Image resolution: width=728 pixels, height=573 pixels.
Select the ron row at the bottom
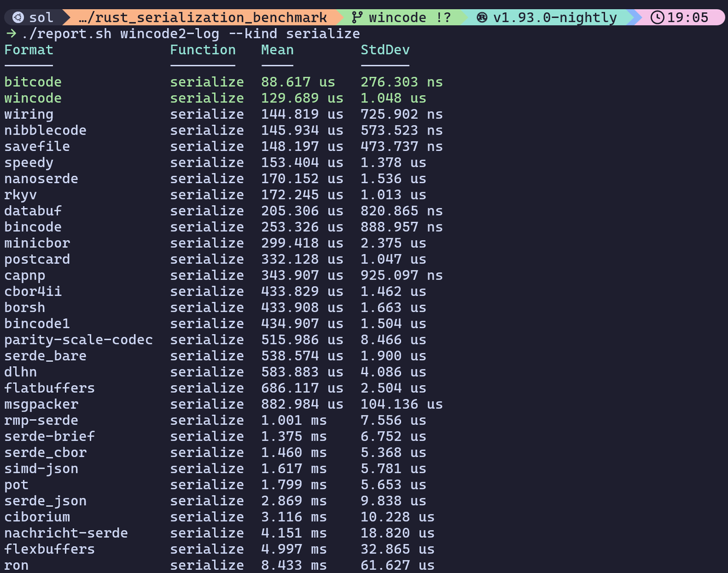click(x=16, y=565)
